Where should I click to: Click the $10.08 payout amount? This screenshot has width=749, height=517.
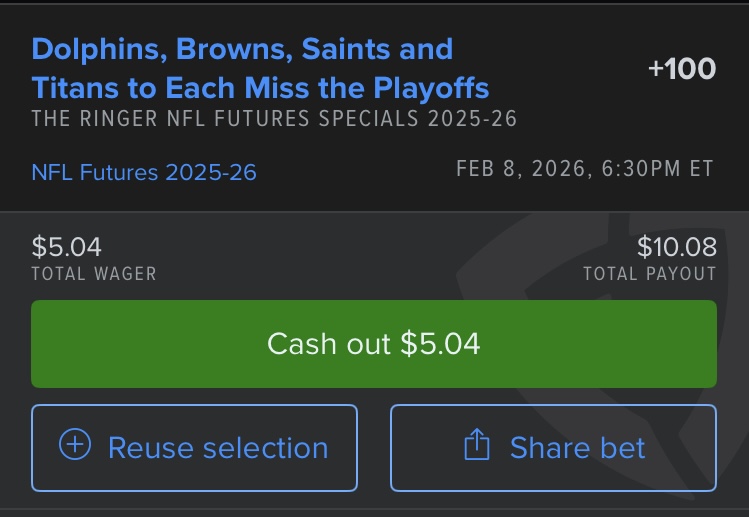pos(677,247)
